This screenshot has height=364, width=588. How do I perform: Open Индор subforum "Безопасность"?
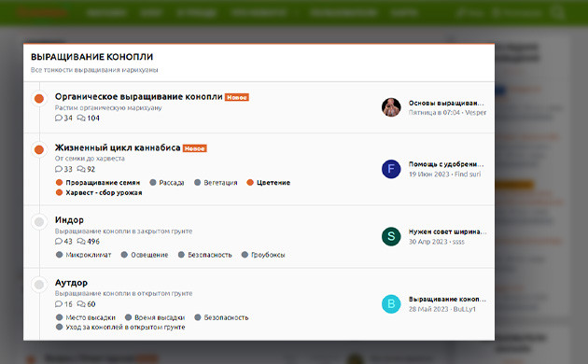(x=210, y=255)
